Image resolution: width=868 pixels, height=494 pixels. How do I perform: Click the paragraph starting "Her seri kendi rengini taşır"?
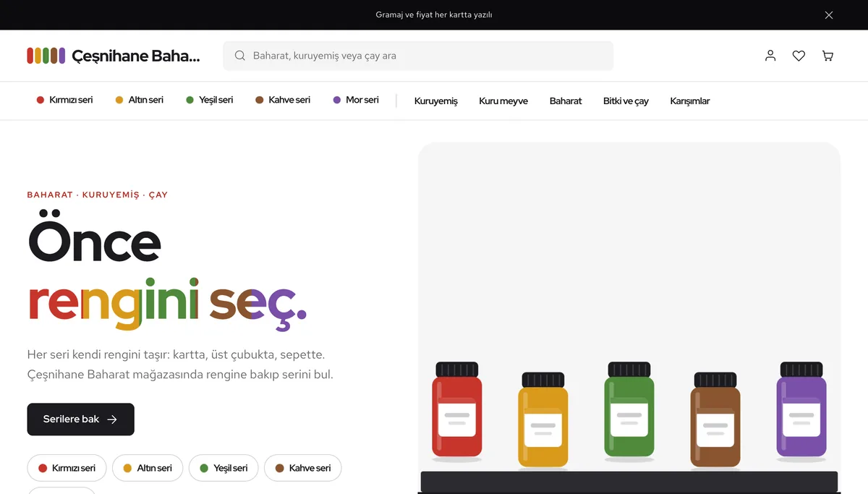[x=180, y=365]
